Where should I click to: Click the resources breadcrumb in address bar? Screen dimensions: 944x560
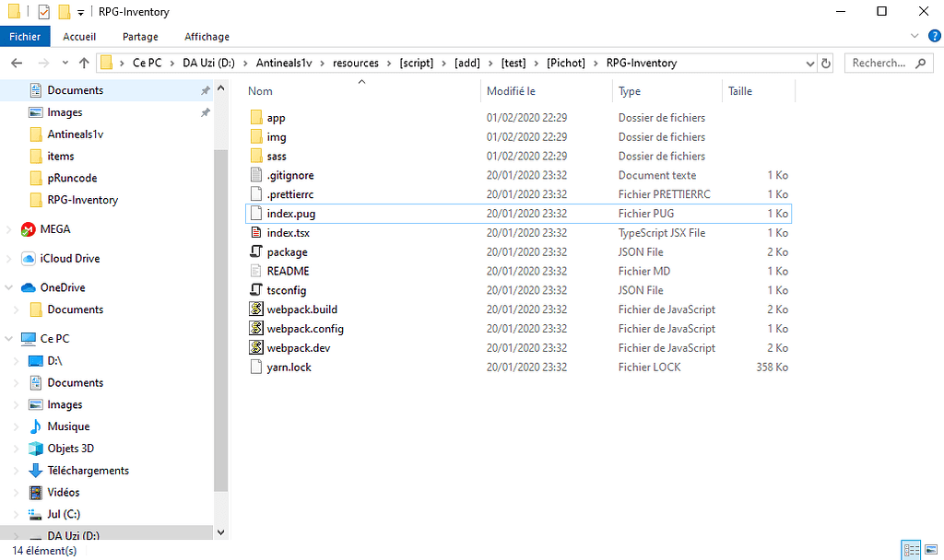pyautogui.click(x=356, y=64)
